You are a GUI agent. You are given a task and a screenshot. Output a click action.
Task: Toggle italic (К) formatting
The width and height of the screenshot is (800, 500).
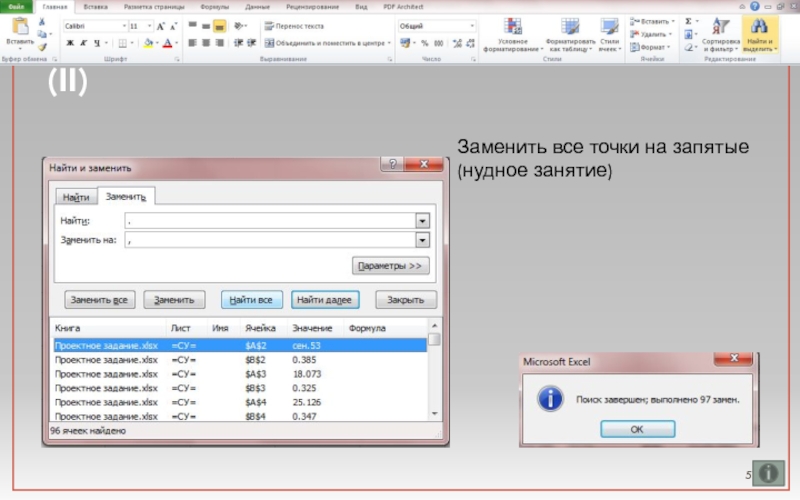[83, 43]
